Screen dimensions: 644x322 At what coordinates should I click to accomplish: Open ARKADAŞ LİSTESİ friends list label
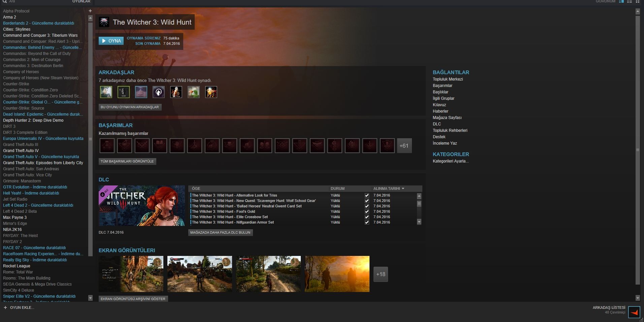point(609,308)
